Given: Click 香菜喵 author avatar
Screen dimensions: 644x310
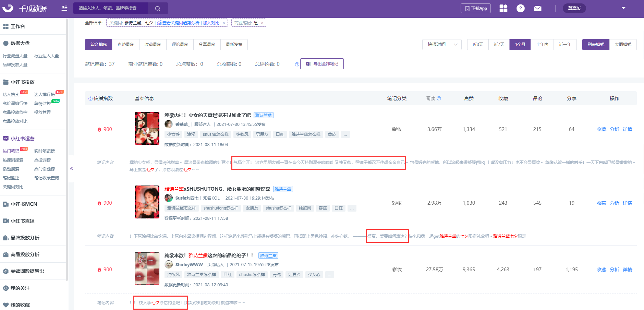Looking at the screenshot, I should point(169,124).
